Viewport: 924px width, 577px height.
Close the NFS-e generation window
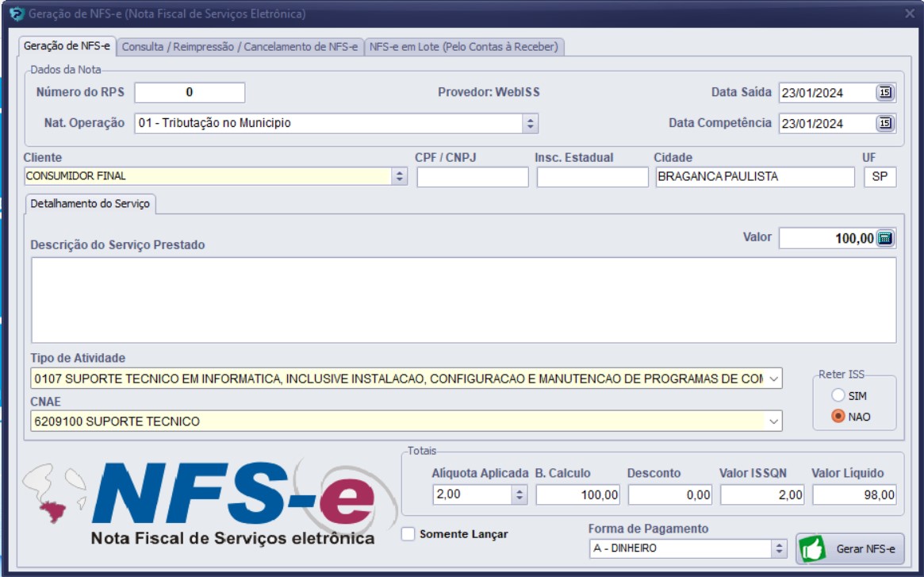(910, 13)
